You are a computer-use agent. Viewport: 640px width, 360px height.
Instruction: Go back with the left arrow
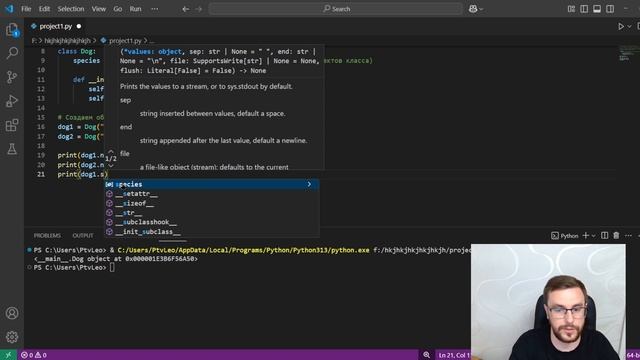186,9
